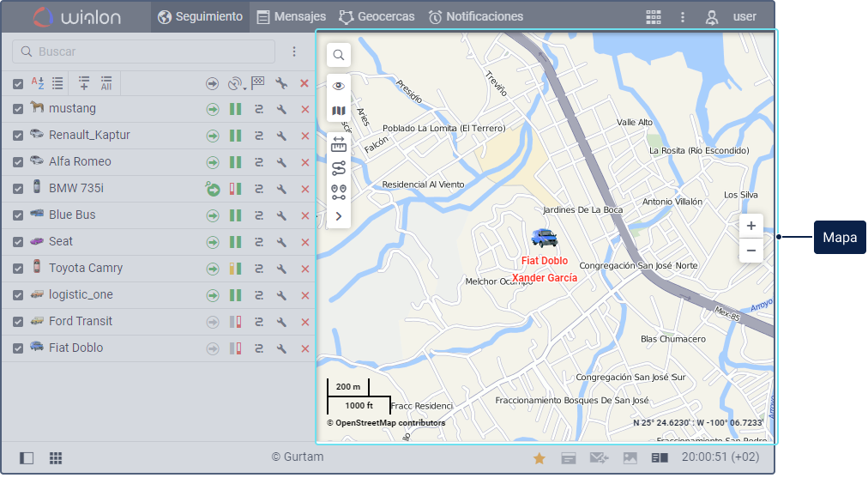Viewport: 868px width, 478px height.
Task: Open the apps grid icon in top bar
Action: tap(654, 17)
